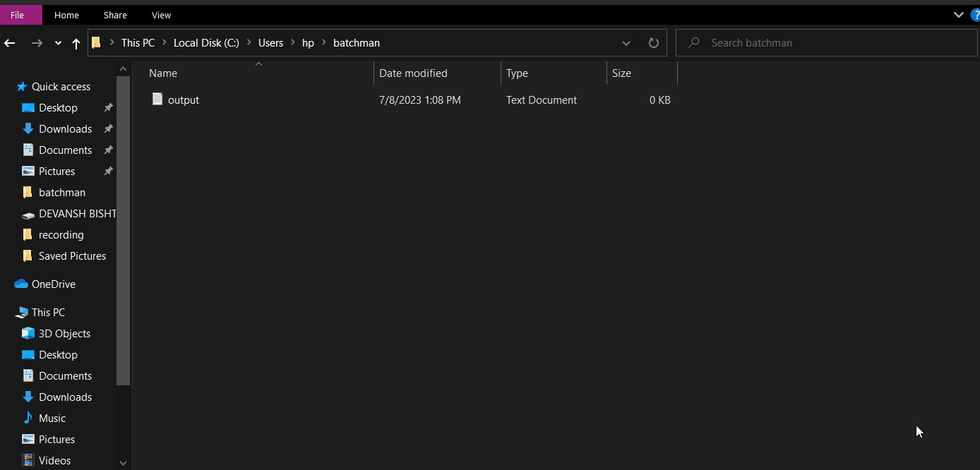Select the output text file icon
The height and width of the screenshot is (470, 980).
(157, 100)
